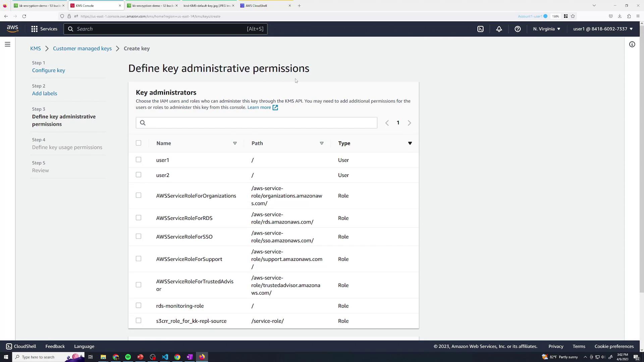This screenshot has height=362, width=644.
Task: Open the notifications bell icon
Action: click(499, 29)
